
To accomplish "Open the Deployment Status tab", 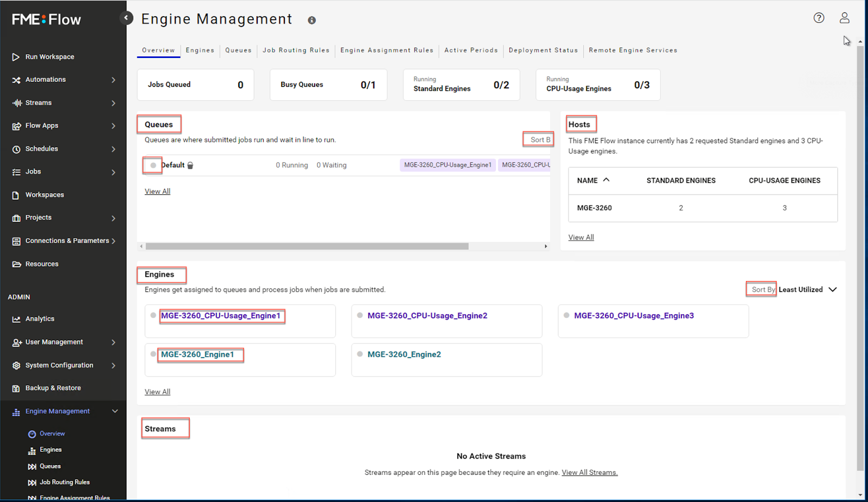I will pos(544,50).
